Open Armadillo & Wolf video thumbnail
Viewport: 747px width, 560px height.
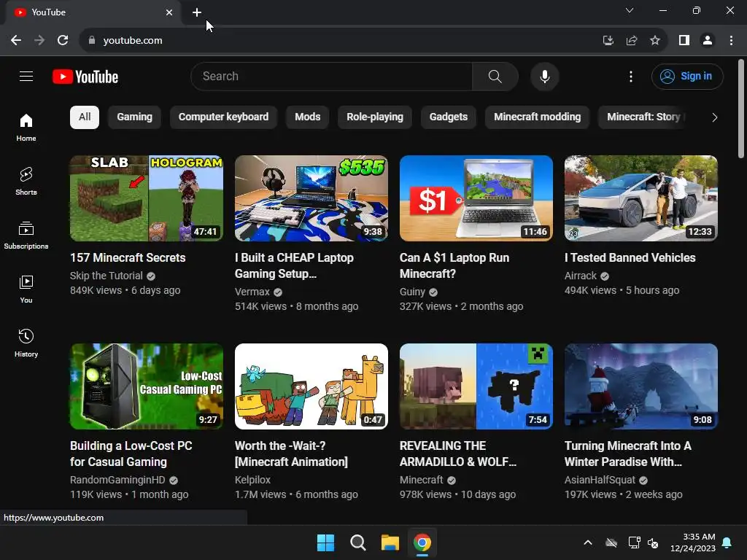pyautogui.click(x=476, y=386)
